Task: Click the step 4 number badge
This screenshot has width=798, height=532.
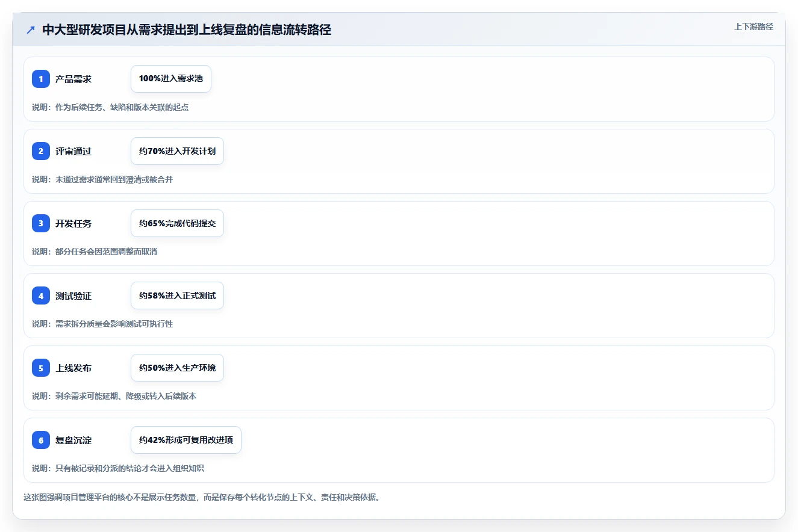Action: [41, 295]
